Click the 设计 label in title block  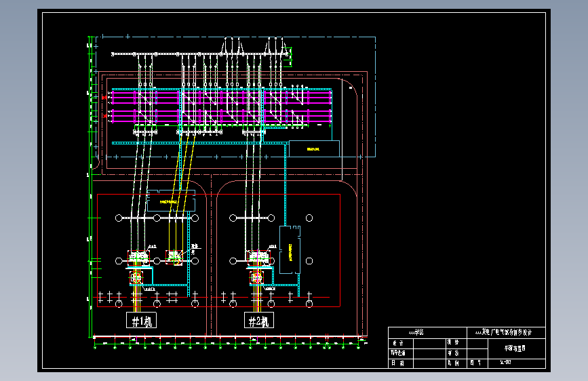tap(398, 343)
